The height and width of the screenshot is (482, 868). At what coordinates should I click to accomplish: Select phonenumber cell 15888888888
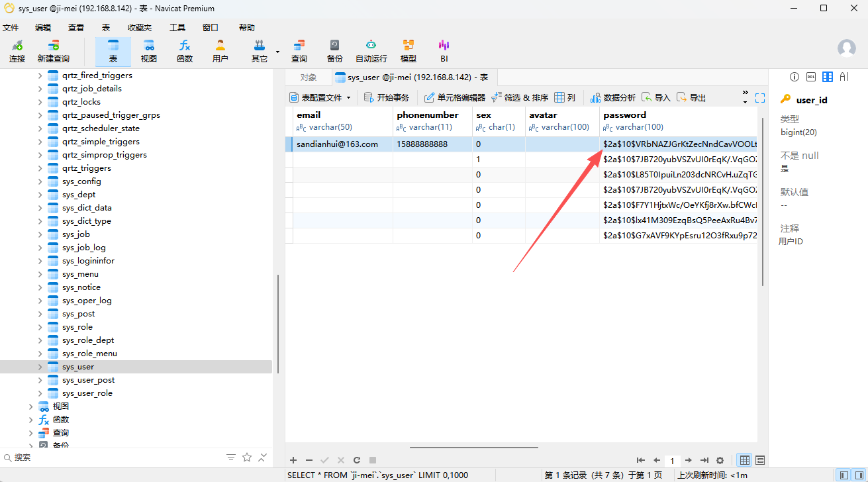point(432,144)
